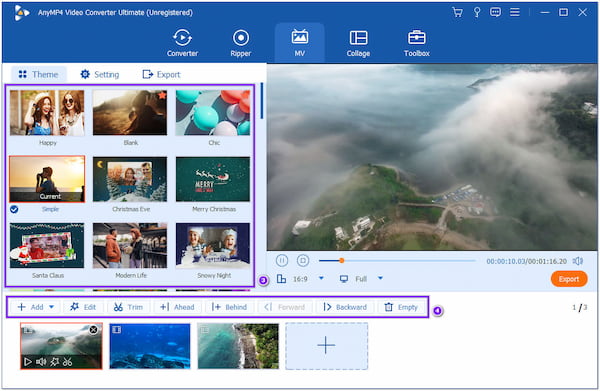Viewport: 600px width, 391px height.
Task: Switch to the Ripper module
Action: [x=241, y=43]
